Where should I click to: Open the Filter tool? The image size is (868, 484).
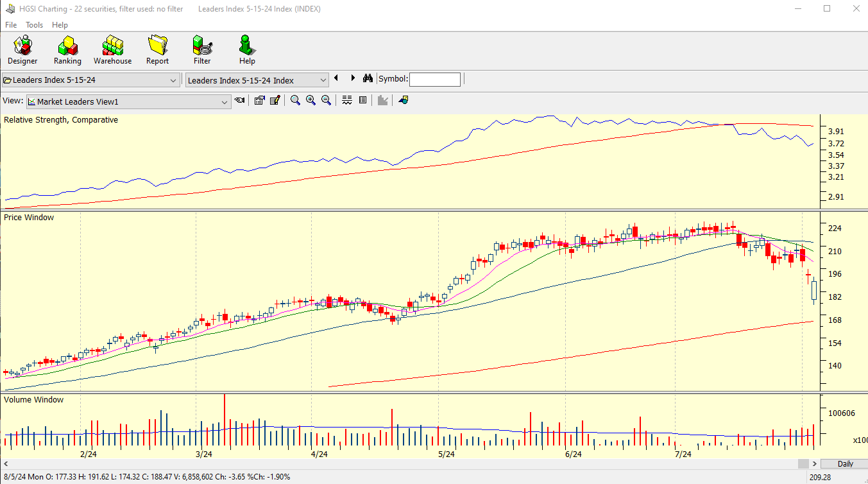point(202,50)
